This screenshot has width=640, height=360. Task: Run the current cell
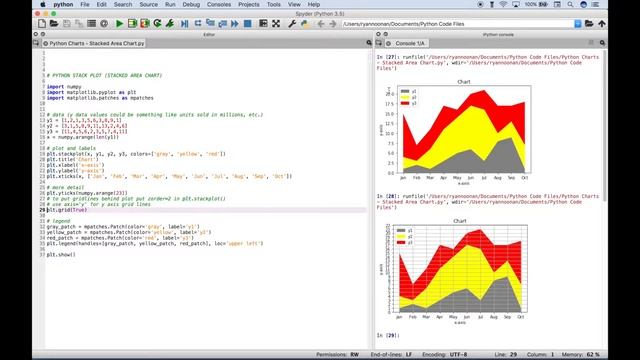[132, 24]
